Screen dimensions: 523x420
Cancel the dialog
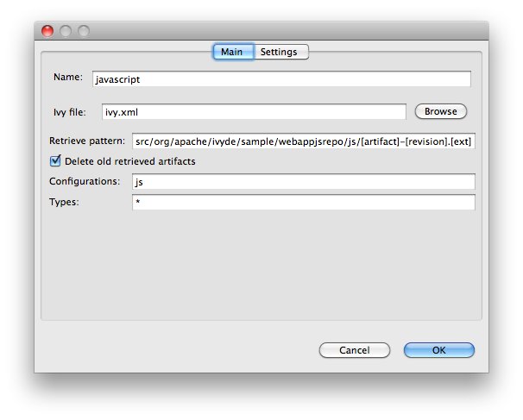354,350
